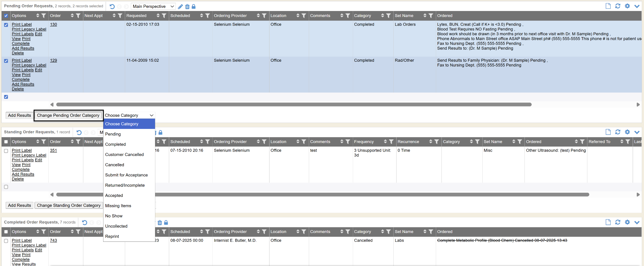Click the undo arrow icon in Pending Order Requests
644x266 pixels.
tap(112, 7)
